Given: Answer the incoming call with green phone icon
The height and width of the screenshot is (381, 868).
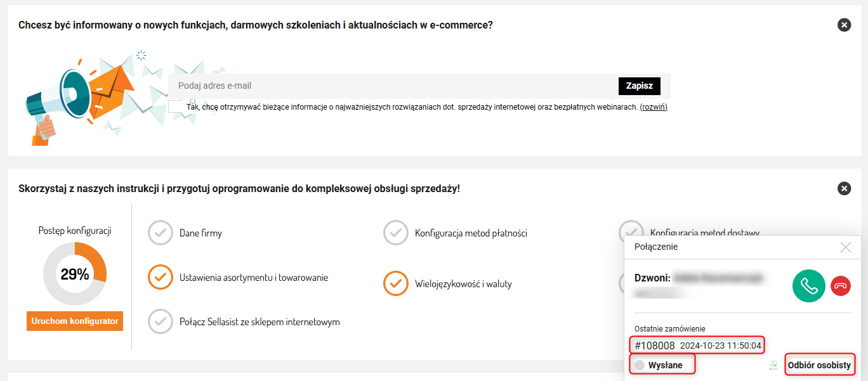Looking at the screenshot, I should [x=808, y=286].
